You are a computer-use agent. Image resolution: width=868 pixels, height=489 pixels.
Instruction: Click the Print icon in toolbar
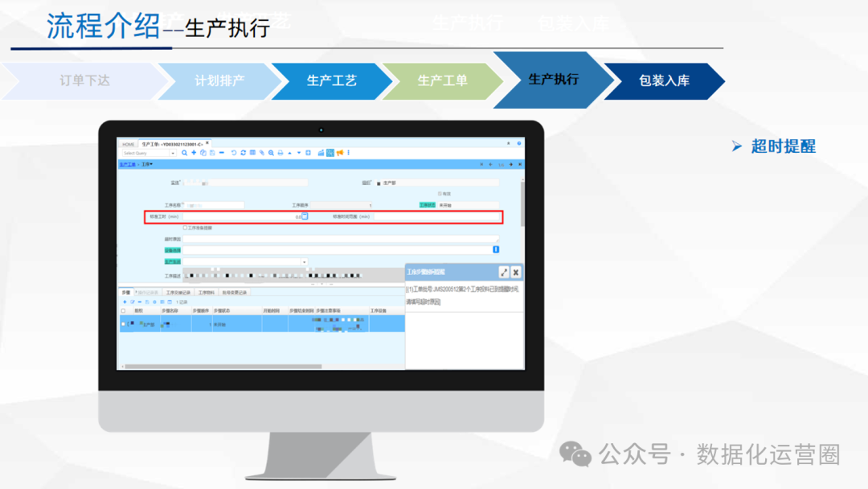(x=280, y=153)
